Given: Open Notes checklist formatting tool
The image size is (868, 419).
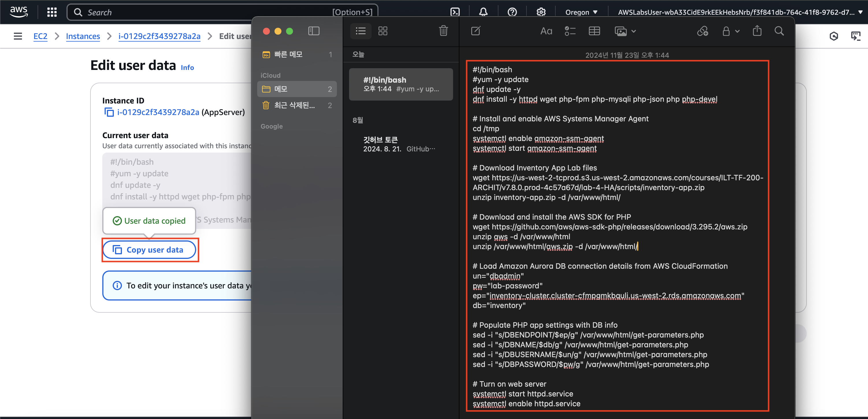Looking at the screenshot, I should [570, 31].
